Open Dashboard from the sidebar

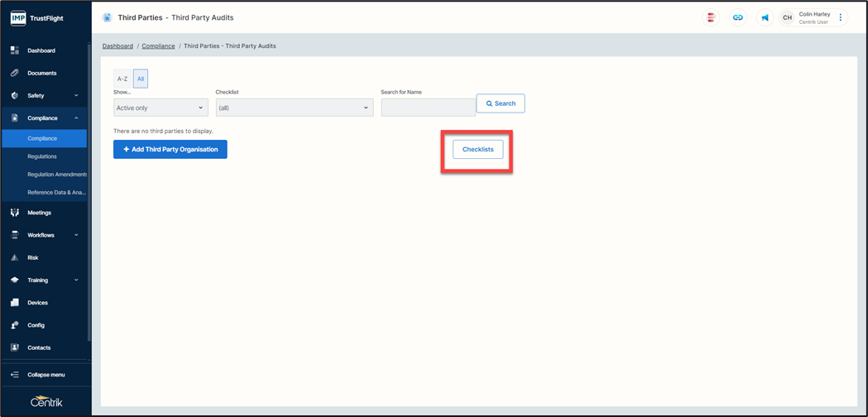click(x=41, y=50)
